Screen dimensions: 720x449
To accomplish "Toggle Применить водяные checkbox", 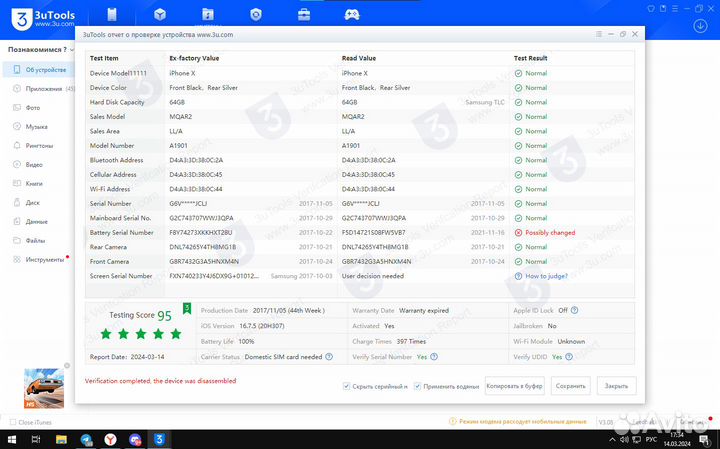I will (417, 386).
